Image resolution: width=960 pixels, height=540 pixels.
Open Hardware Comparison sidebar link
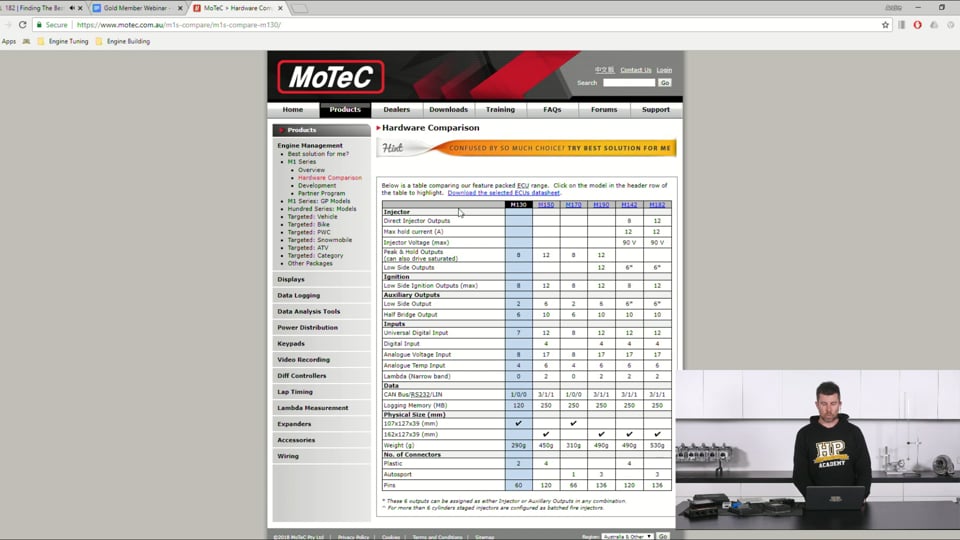[x=330, y=178]
